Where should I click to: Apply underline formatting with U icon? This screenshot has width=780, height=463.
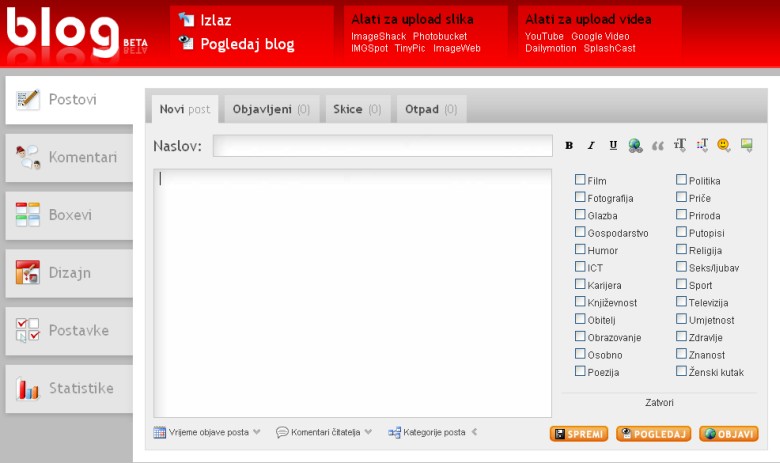click(613, 145)
